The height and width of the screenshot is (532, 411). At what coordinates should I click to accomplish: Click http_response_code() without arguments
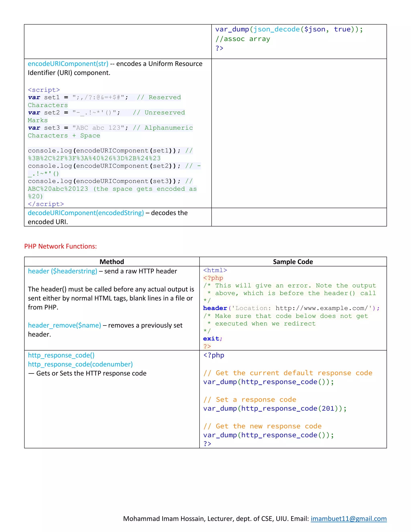(61, 355)
